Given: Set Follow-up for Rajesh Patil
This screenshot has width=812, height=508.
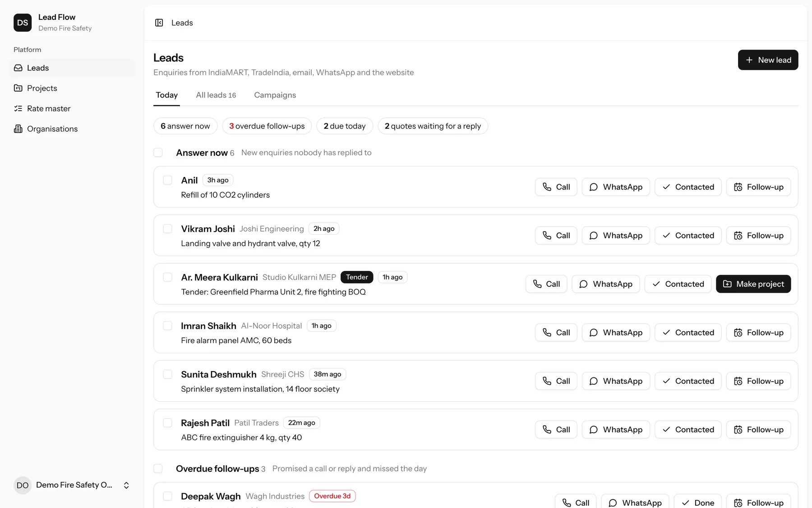Looking at the screenshot, I should (758, 429).
